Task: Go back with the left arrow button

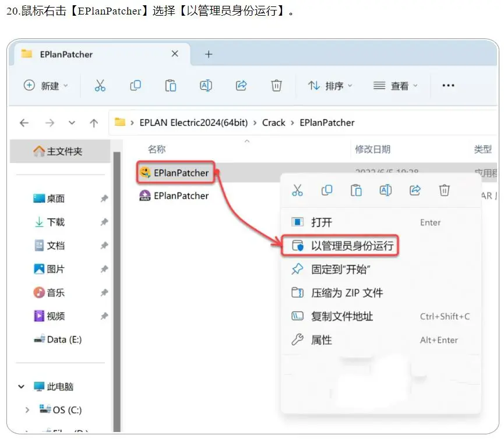Action: 24,123
